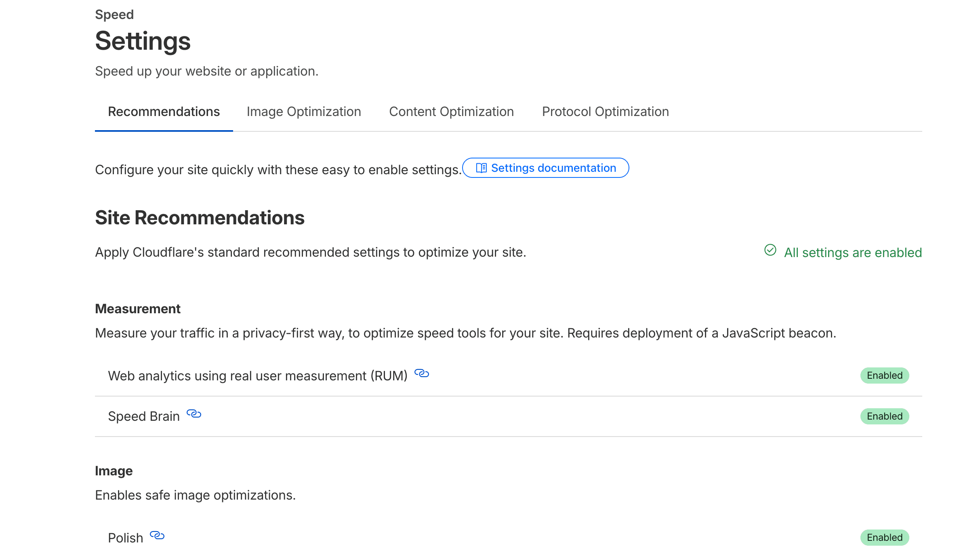
Task: Open Settings documentation link
Action: click(553, 168)
